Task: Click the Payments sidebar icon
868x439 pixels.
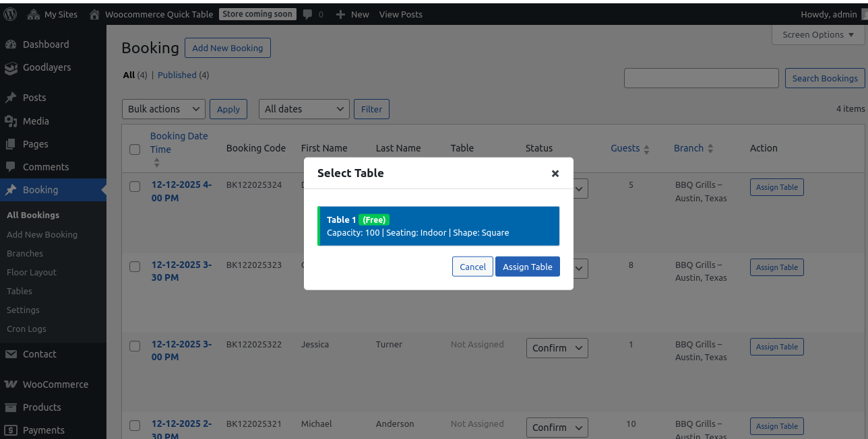Action: [x=11, y=430]
